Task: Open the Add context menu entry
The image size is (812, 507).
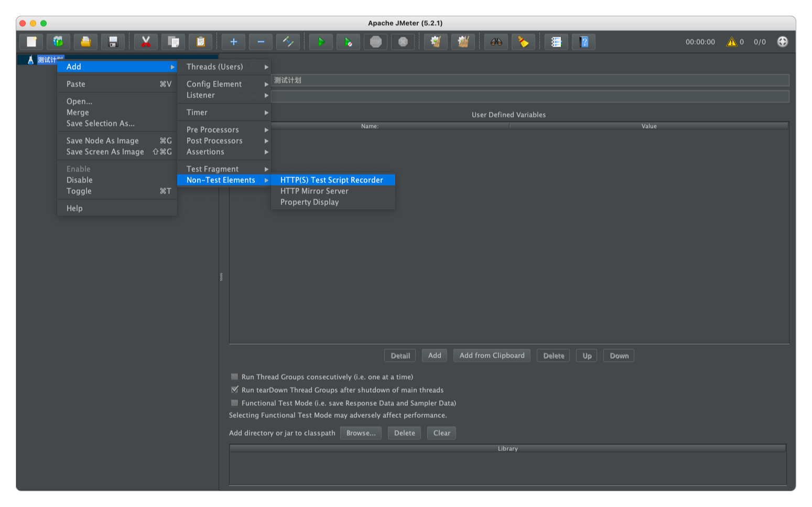Action: [x=117, y=67]
